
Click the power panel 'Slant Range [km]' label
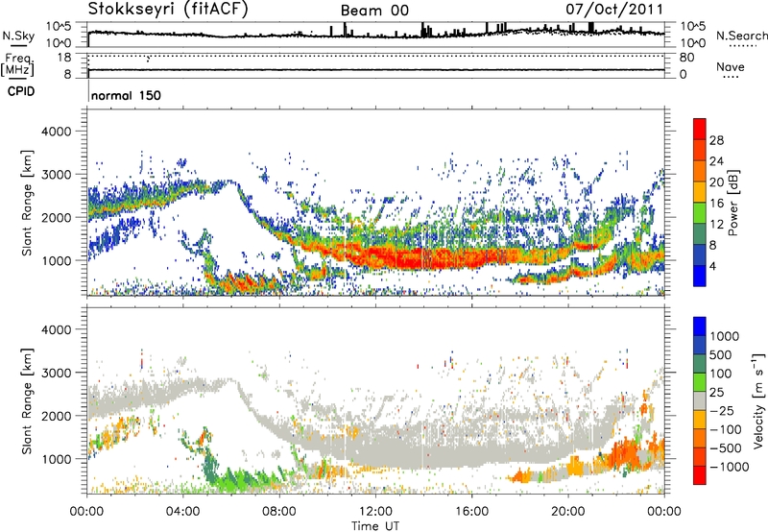click(x=27, y=203)
